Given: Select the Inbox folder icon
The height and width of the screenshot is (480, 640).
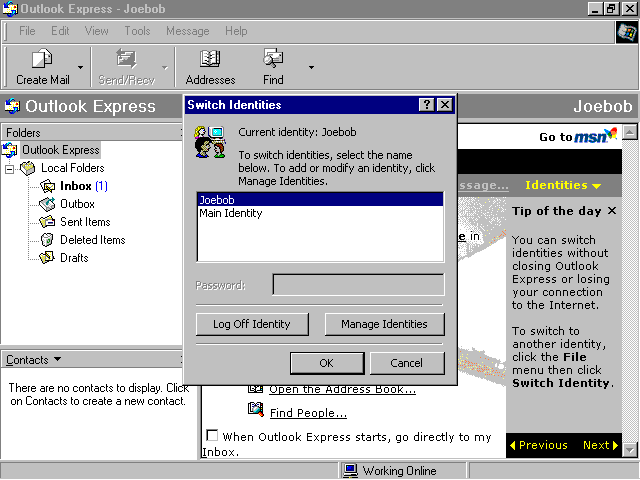Looking at the screenshot, I should pos(47,186).
